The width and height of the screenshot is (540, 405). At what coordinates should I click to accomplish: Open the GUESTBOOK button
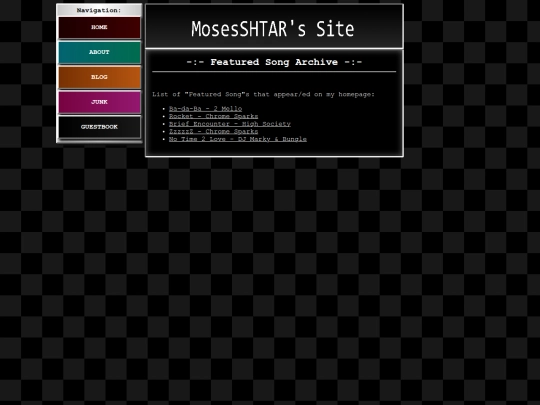[x=100, y=127]
